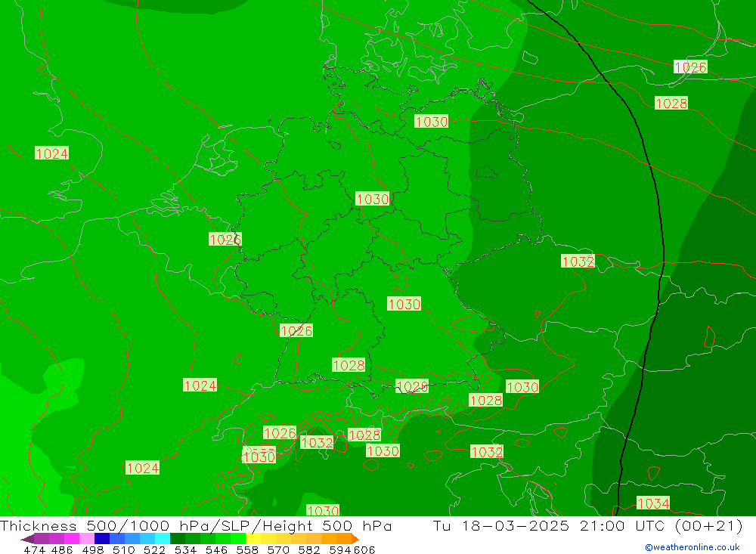Click the yellow swatch next to the greens
This screenshot has width=756, height=554.
tap(253, 539)
